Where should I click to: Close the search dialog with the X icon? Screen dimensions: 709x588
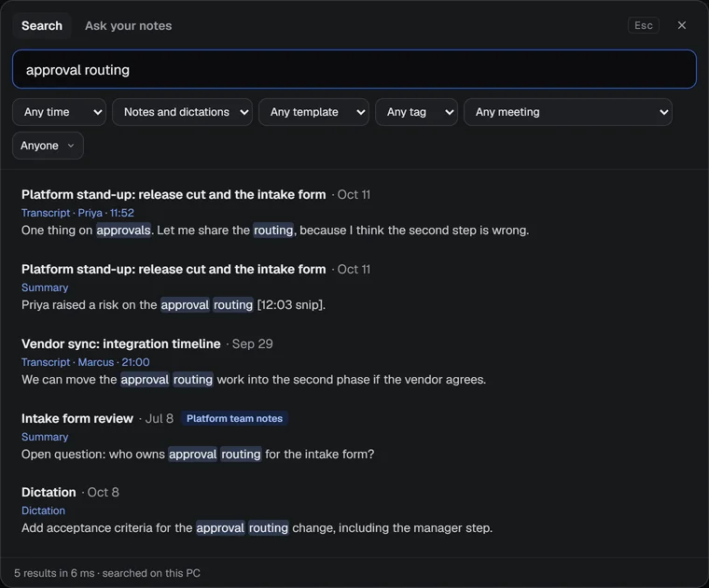click(681, 25)
